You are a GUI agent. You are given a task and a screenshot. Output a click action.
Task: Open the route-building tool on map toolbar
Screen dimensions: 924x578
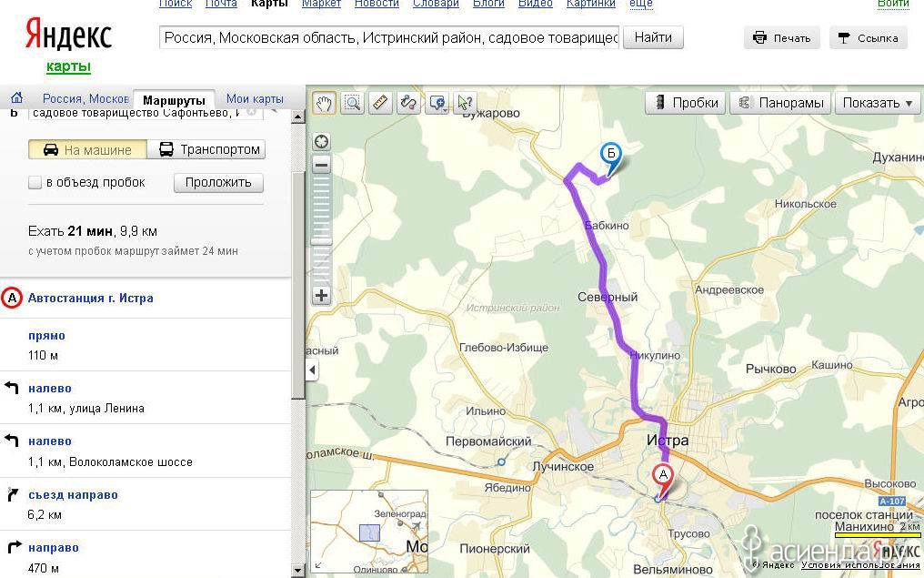(x=408, y=103)
